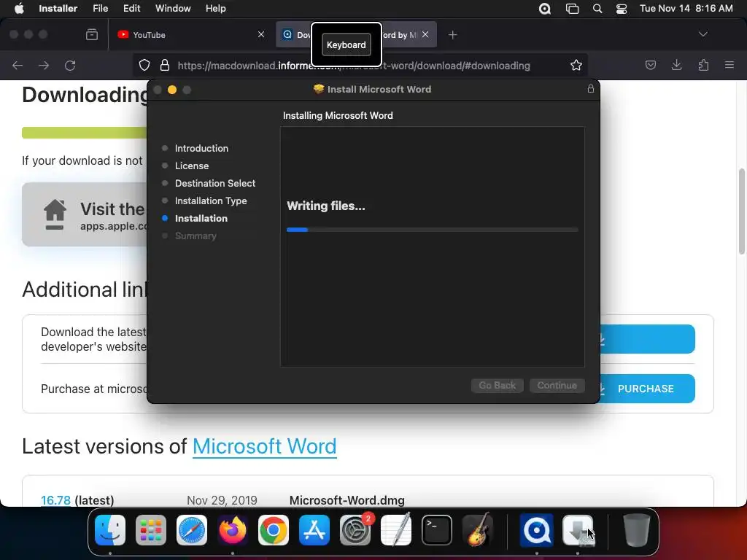Open the Edit menu

[x=131, y=9]
